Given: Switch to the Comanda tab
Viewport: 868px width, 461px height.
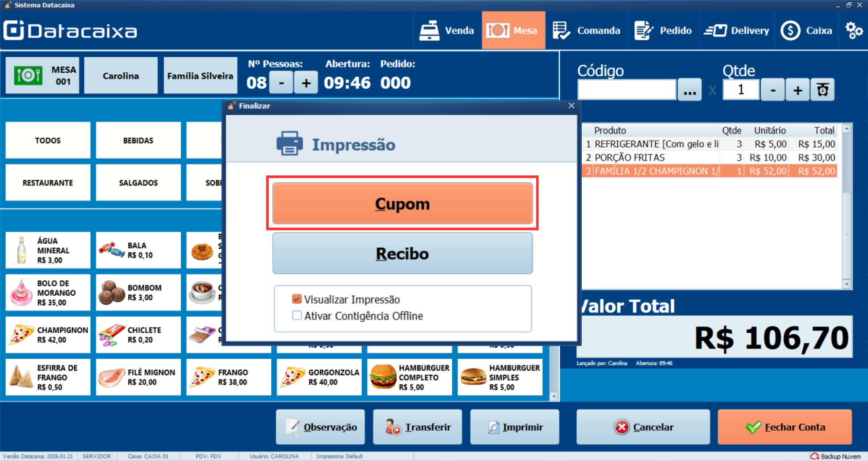Looking at the screenshot, I should pos(586,30).
